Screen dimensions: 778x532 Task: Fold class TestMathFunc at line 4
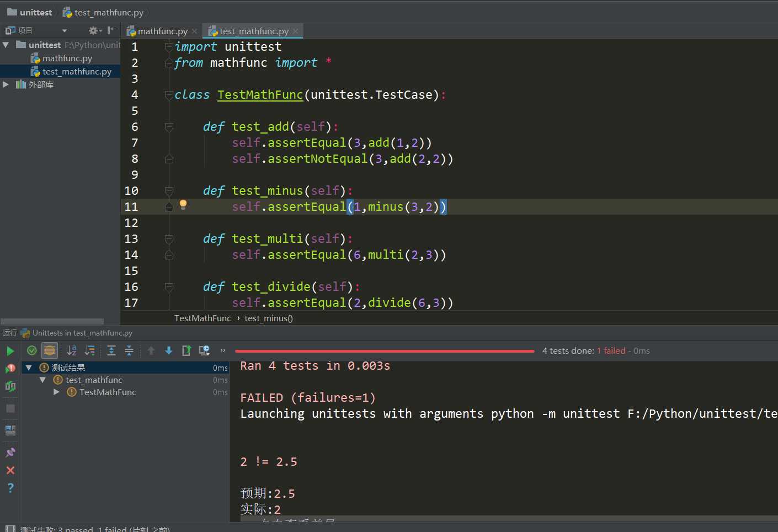pos(169,95)
